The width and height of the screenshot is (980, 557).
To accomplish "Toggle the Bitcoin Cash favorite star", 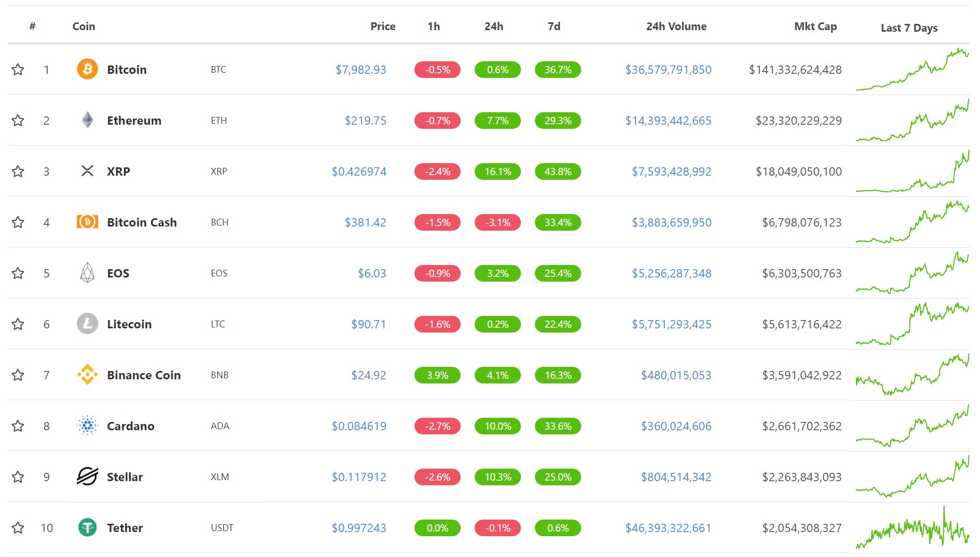I will click(x=18, y=222).
